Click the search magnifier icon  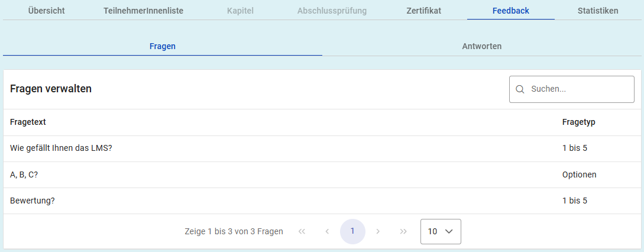point(520,89)
